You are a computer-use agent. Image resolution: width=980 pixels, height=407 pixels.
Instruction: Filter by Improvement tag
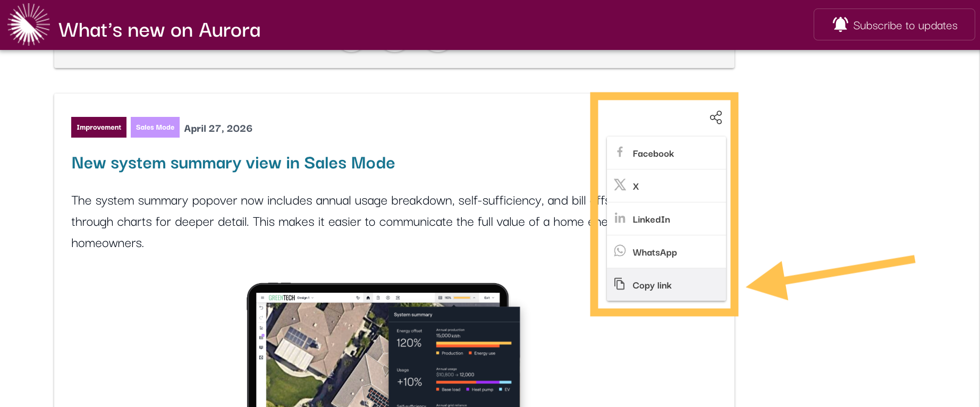[x=99, y=128]
